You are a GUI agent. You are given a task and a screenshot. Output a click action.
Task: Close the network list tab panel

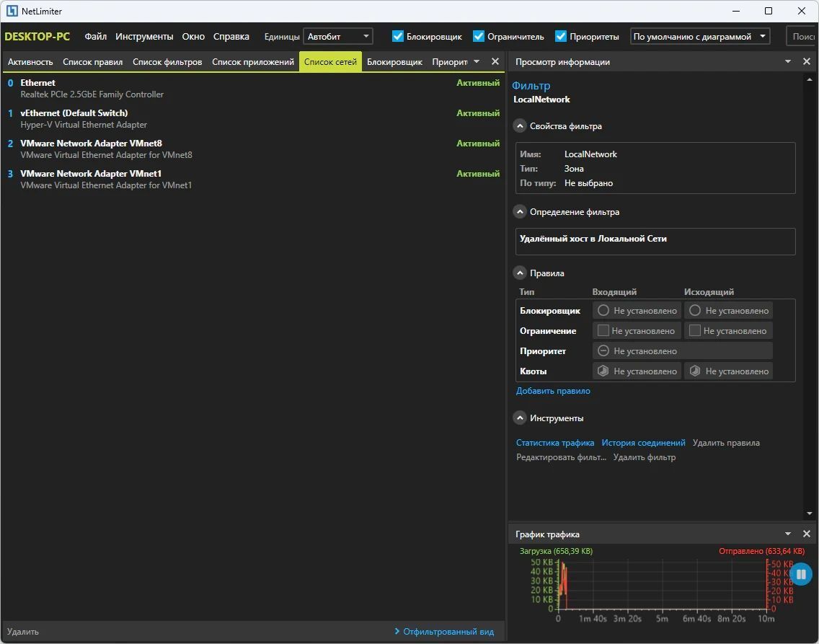495,61
